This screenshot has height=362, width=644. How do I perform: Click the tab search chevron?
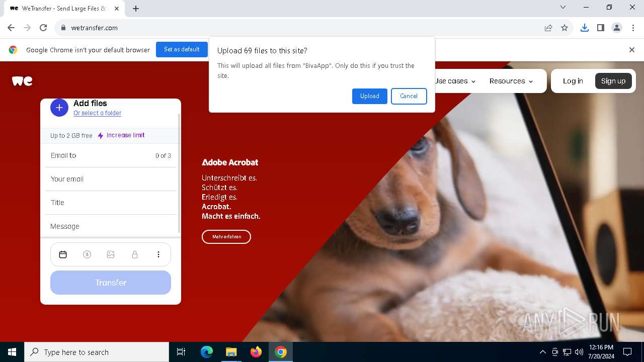click(563, 8)
